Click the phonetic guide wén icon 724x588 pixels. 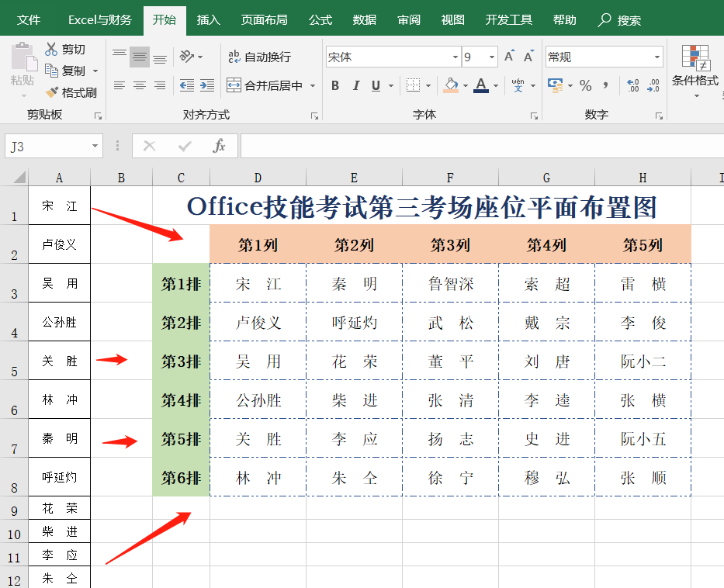tap(518, 85)
